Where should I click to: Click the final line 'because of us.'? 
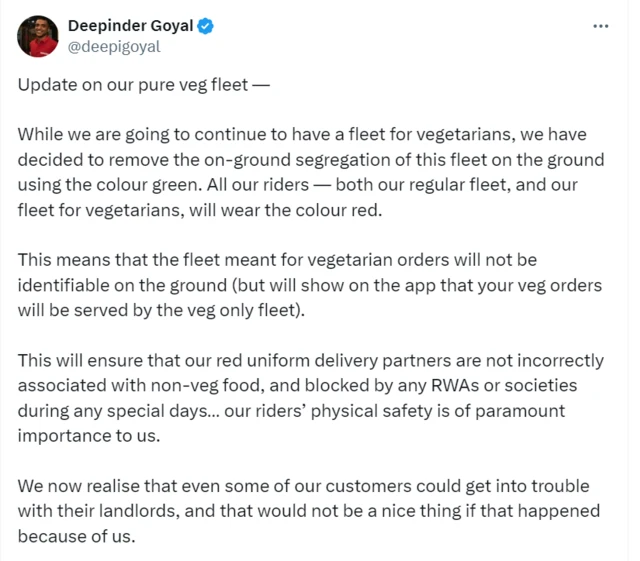coord(76,536)
